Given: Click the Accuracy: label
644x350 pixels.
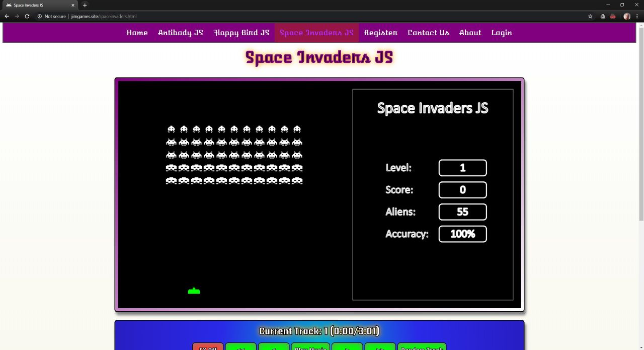Looking at the screenshot, I should coord(407,234).
